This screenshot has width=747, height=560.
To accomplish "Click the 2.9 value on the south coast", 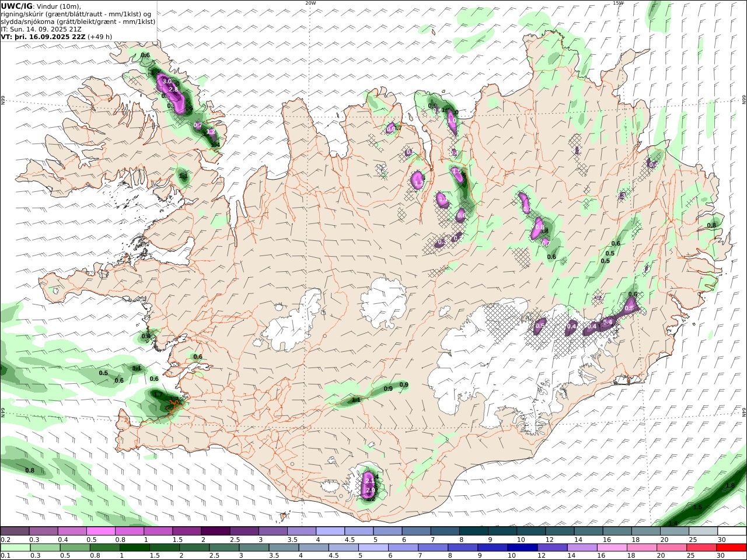I will 370,491.
